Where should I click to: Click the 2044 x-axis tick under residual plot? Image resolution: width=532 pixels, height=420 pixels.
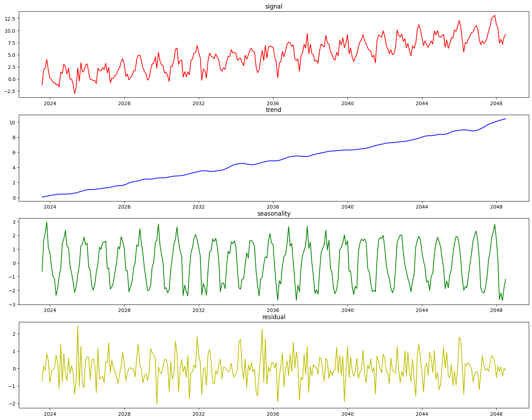tap(422, 414)
